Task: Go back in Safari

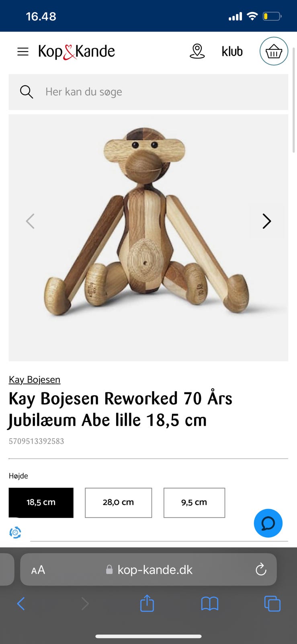Action: click(x=21, y=603)
